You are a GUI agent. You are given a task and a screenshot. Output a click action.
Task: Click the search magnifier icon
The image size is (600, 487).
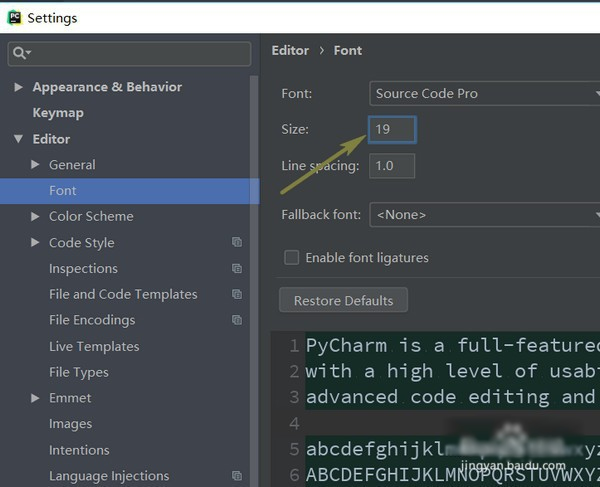[21, 53]
